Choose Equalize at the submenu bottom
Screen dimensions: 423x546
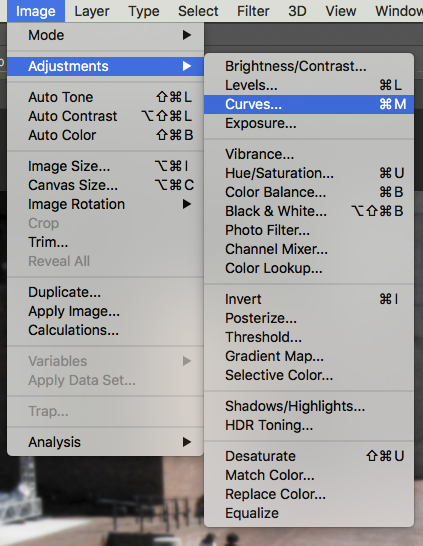pos(309,513)
